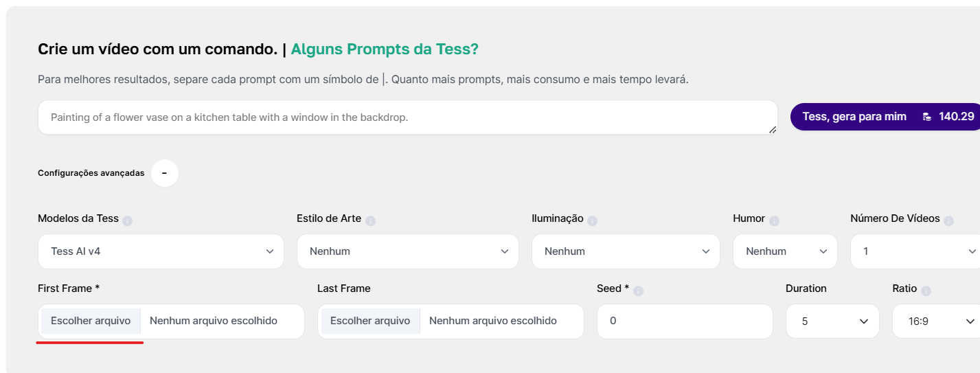The width and height of the screenshot is (980, 373).
Task: Open the Estilo de Arte dropdown
Action: [x=408, y=251]
